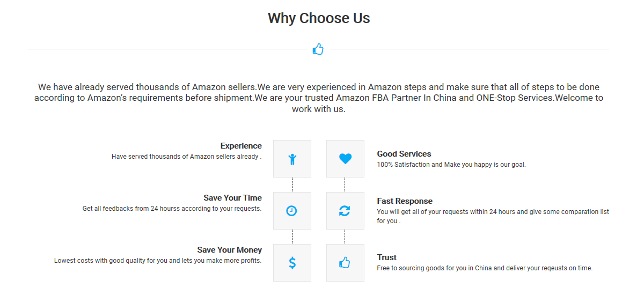The image size is (644, 295).
Task: Select the "Experience" feature title
Action: pyautogui.click(x=241, y=146)
